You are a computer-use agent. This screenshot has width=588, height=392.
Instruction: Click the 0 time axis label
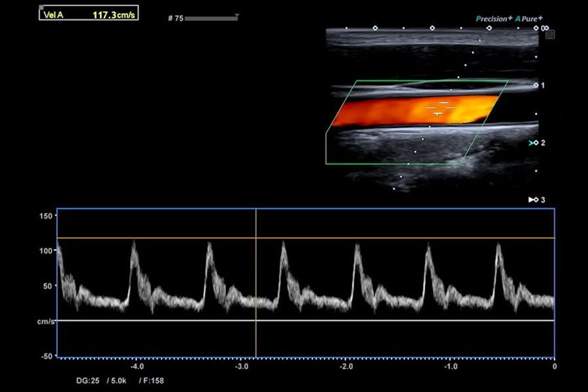pyautogui.click(x=555, y=367)
